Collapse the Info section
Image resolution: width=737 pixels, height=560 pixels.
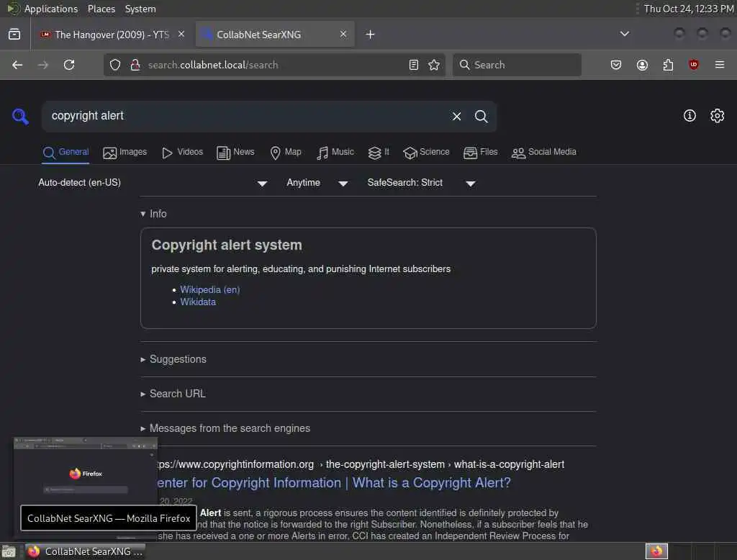(x=154, y=214)
